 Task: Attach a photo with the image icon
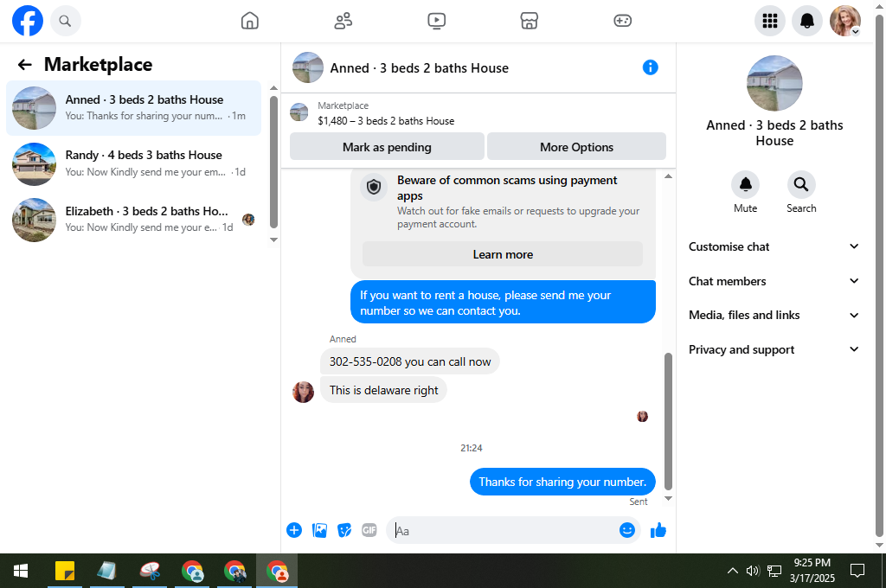pos(319,530)
